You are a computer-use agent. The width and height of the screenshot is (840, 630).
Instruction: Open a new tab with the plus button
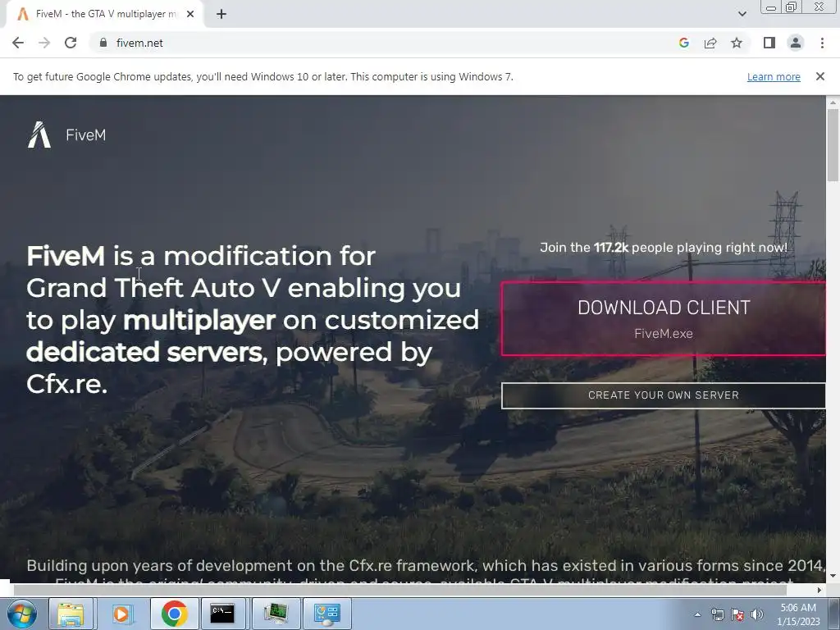[x=221, y=15]
